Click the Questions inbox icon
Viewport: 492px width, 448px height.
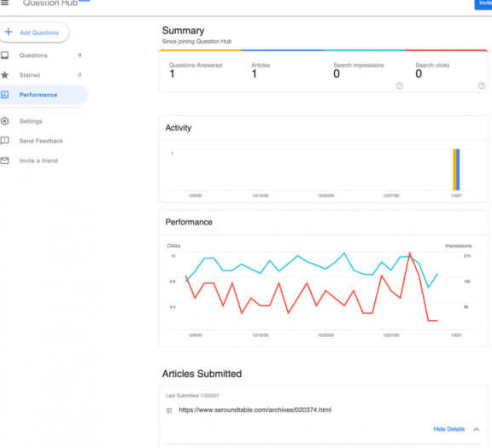(x=5, y=55)
